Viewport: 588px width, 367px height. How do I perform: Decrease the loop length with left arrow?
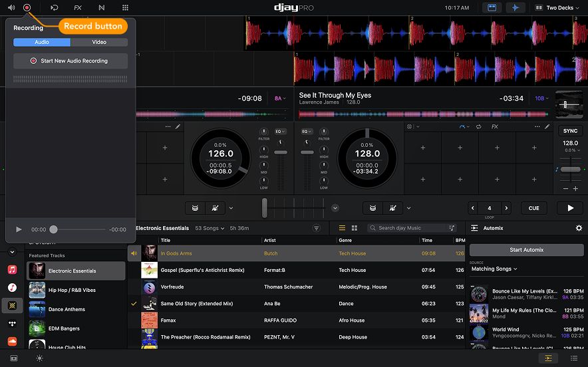(472, 208)
